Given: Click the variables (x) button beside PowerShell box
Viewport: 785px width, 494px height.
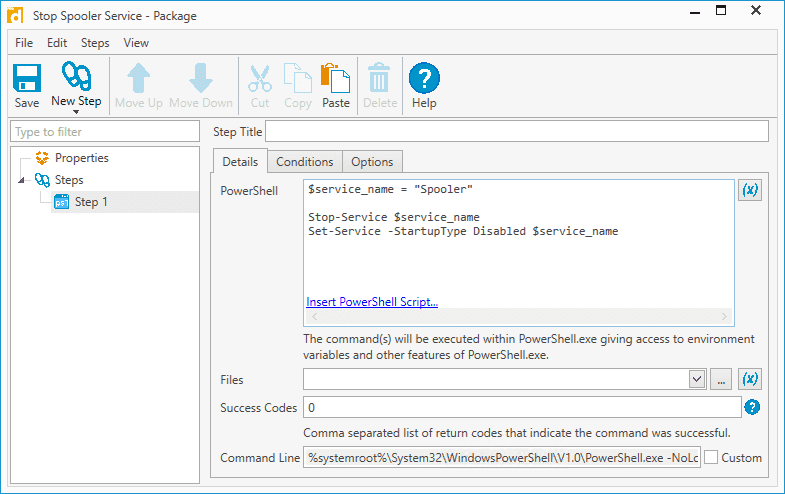Looking at the screenshot, I should point(749,190).
